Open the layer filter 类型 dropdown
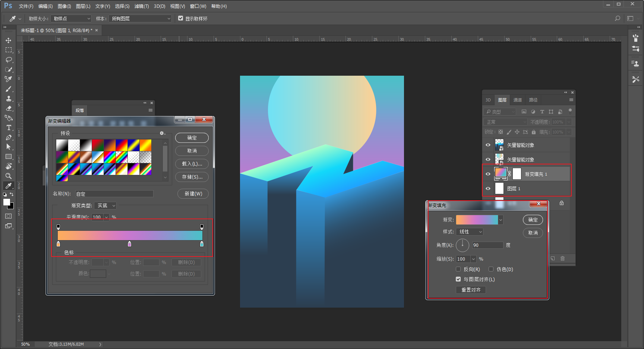Image resolution: width=644 pixels, height=349 pixels. (x=500, y=111)
